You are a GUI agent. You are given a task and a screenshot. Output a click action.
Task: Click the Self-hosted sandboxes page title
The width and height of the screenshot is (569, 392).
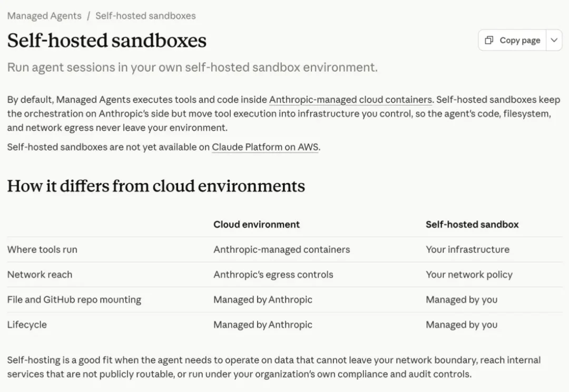[106, 40]
